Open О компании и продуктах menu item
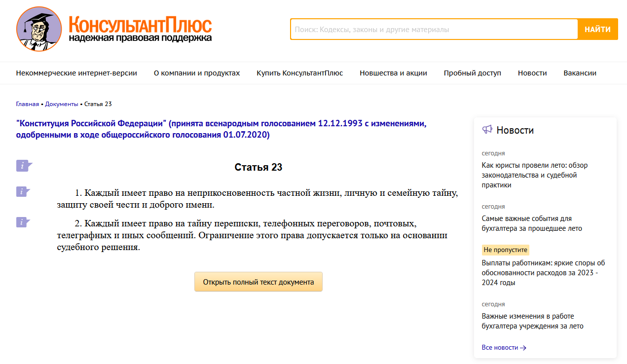Viewport: 627px width, 364px height. 197,73
